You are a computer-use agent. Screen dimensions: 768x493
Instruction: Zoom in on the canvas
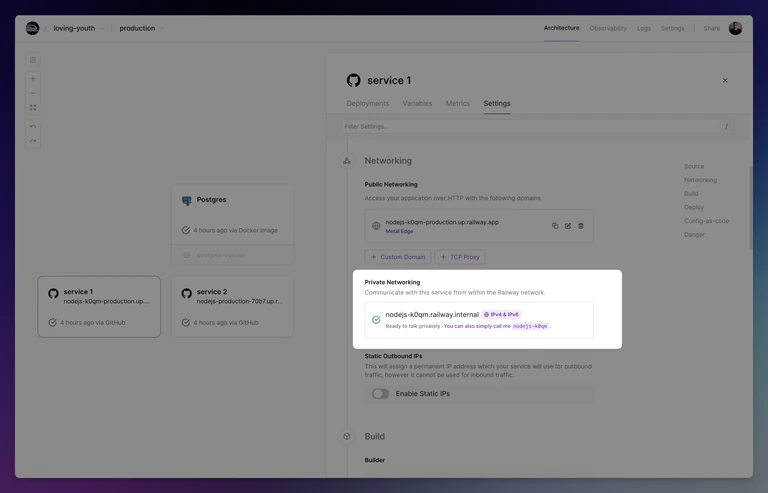click(33, 78)
